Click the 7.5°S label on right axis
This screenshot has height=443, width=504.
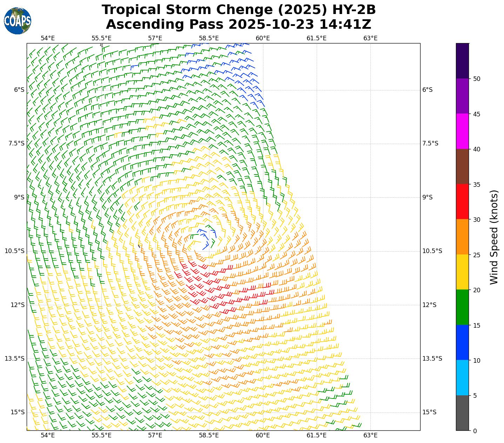[430, 143]
